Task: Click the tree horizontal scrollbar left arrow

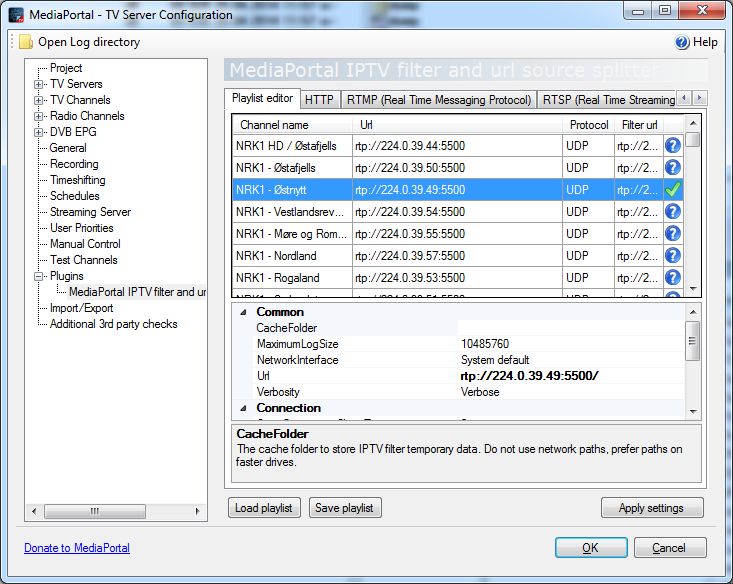Action: pyautogui.click(x=34, y=511)
